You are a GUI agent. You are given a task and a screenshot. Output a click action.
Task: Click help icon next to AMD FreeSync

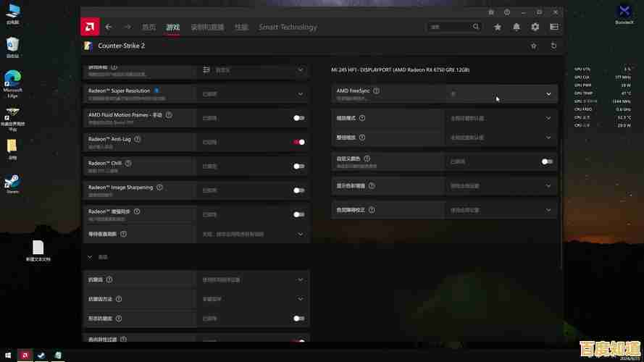point(376,91)
